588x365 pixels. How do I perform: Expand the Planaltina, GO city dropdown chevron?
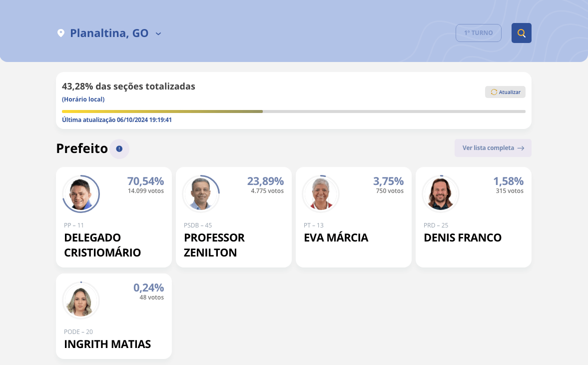pos(158,34)
